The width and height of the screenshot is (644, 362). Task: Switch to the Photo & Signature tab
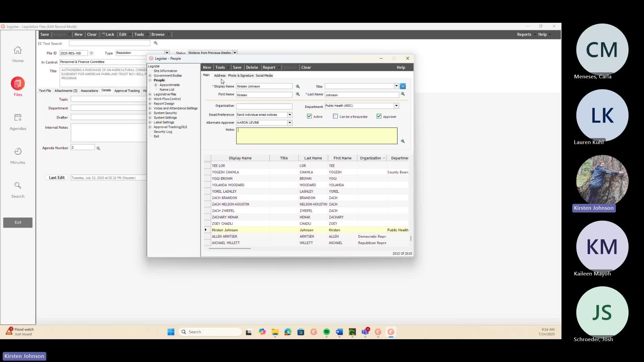(x=241, y=76)
